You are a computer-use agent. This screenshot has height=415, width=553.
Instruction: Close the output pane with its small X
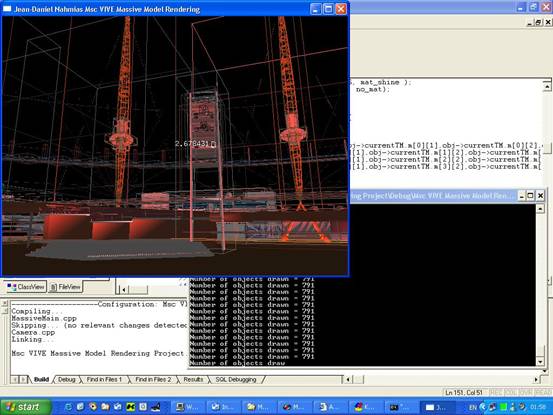[5, 303]
